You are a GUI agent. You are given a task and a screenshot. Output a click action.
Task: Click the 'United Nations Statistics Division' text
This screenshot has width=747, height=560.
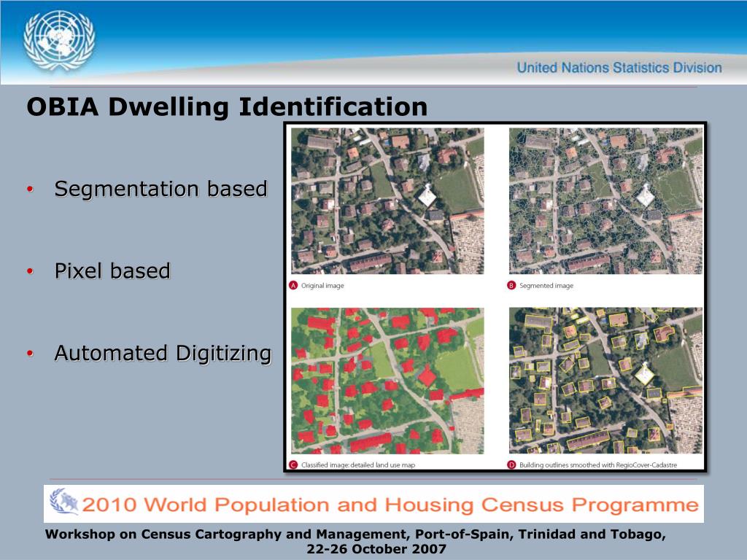(619, 68)
